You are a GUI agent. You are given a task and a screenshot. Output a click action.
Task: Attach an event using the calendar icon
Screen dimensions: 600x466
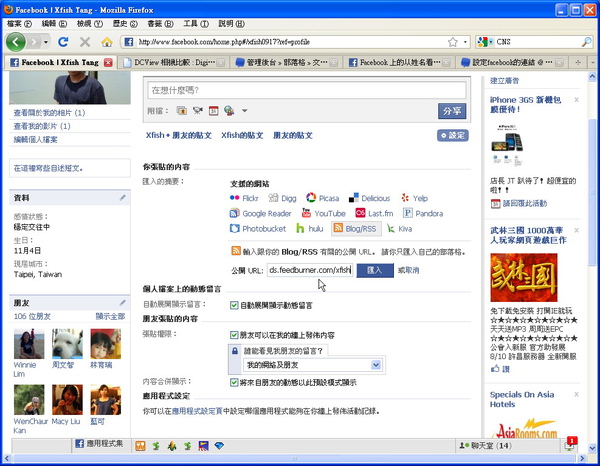214,111
